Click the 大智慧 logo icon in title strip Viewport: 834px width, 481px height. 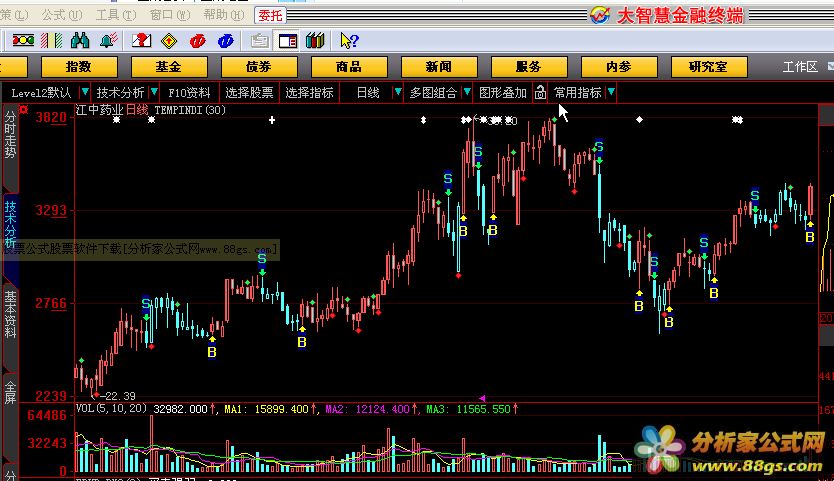(599, 15)
